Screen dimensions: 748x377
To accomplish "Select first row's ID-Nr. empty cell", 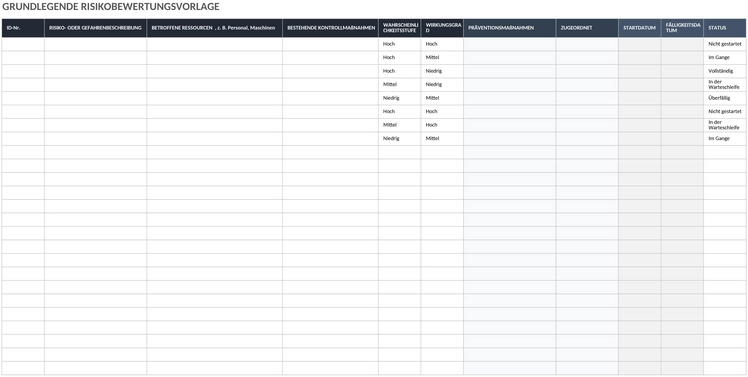I will tap(23, 44).
